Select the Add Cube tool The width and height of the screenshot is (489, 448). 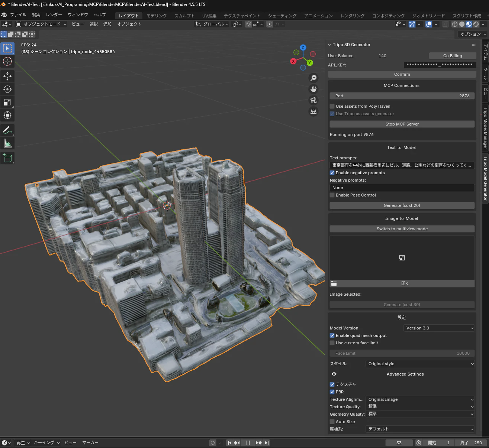7,158
